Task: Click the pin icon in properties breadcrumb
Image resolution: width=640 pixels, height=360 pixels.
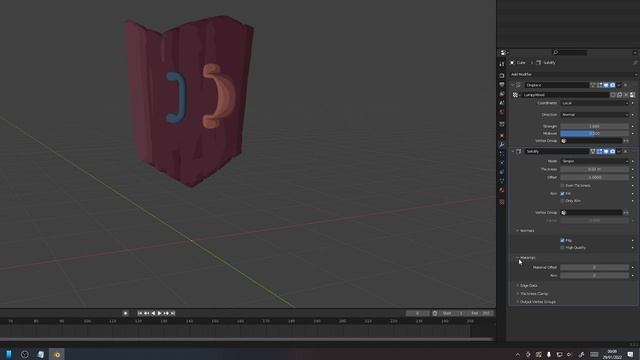Action: tap(635, 62)
